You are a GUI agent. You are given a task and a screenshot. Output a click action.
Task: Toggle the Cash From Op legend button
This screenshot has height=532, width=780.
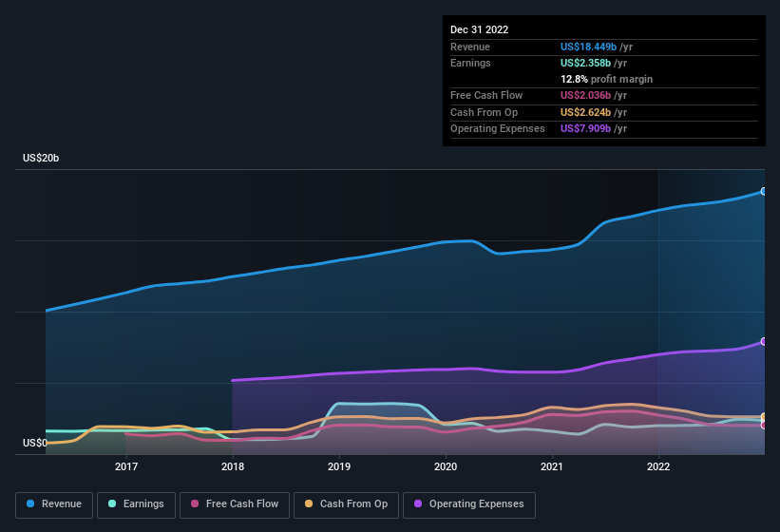346,504
